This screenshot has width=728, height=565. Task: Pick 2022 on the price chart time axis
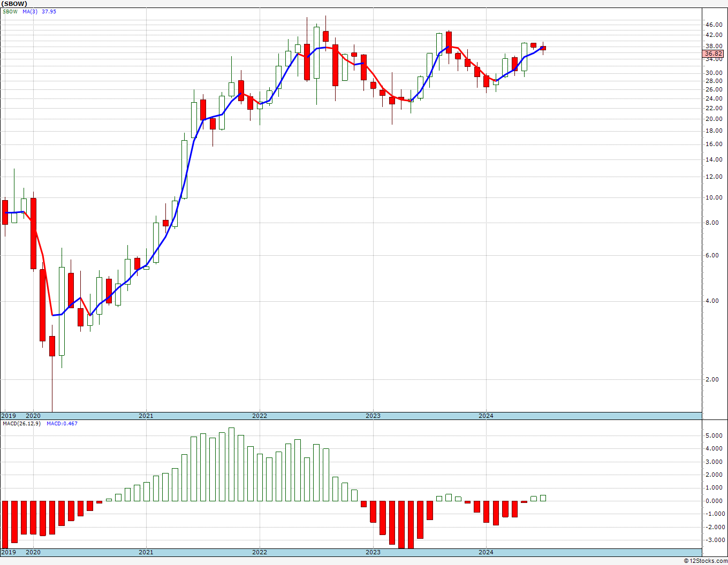(260, 416)
